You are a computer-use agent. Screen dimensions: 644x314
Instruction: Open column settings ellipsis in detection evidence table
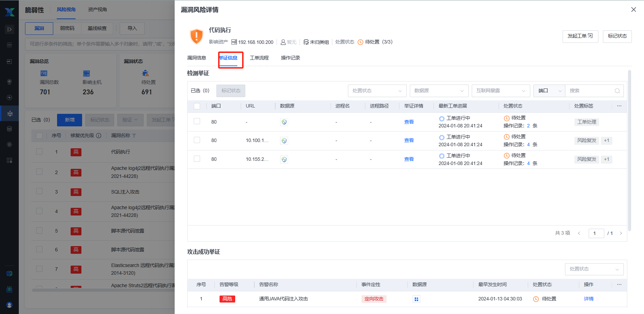point(619,106)
